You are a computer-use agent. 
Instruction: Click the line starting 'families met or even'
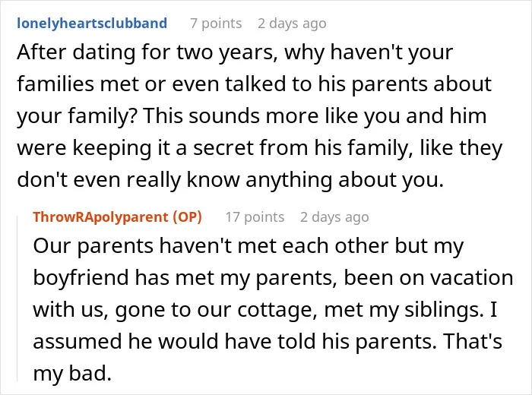click(x=255, y=84)
